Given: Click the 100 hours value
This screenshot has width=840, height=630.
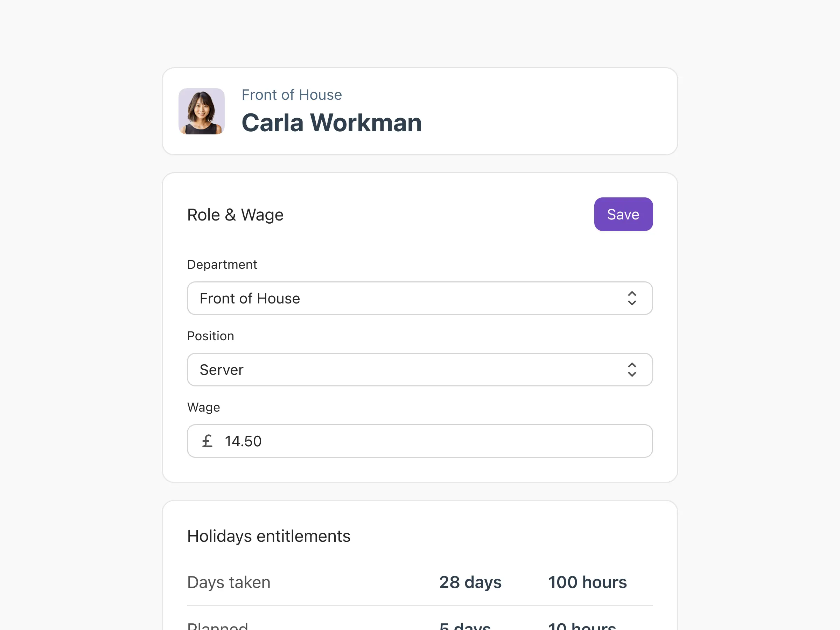Looking at the screenshot, I should (587, 582).
